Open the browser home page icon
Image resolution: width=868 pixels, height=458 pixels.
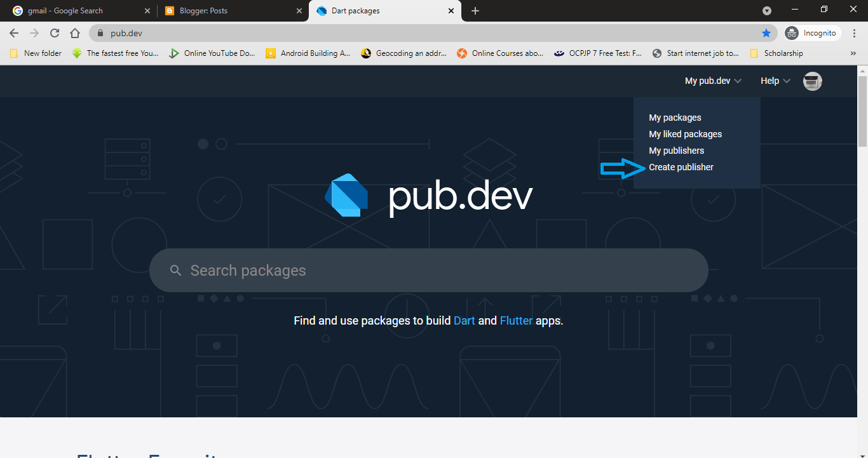pyautogui.click(x=75, y=31)
